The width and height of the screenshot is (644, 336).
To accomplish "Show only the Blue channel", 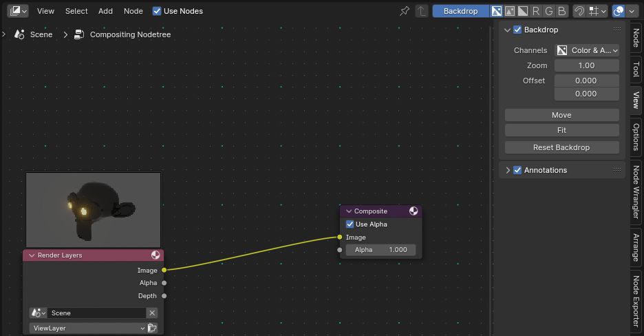I will 561,11.
